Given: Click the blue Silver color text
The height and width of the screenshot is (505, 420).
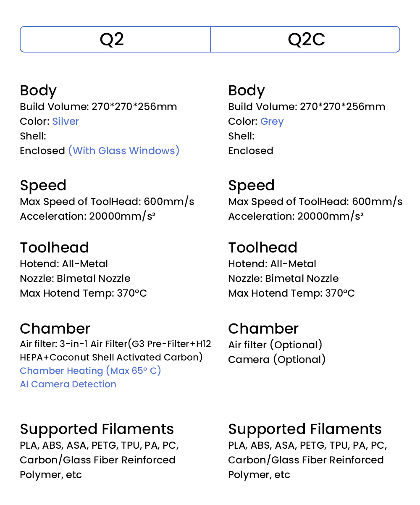Looking at the screenshot, I should pos(66,121).
